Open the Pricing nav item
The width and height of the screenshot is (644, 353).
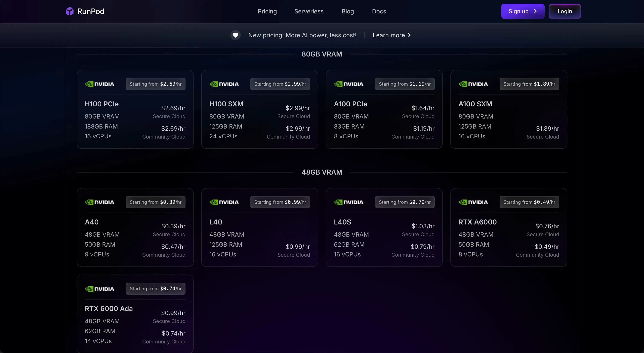pos(267,11)
